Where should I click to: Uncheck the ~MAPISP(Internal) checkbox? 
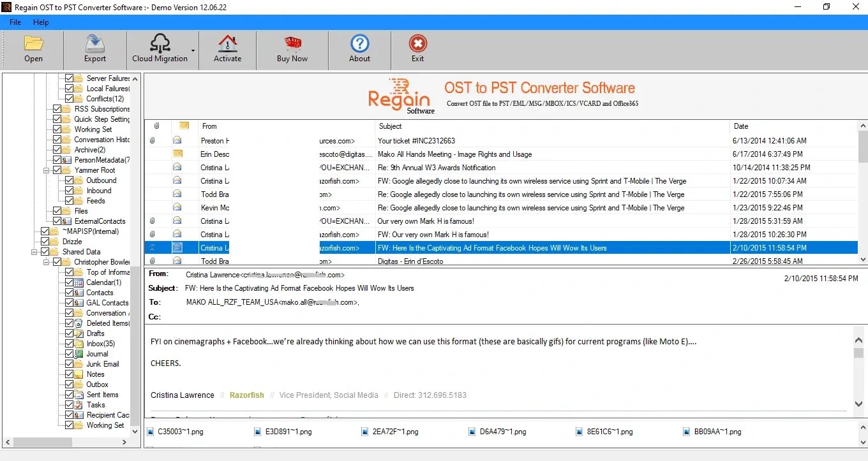point(45,231)
